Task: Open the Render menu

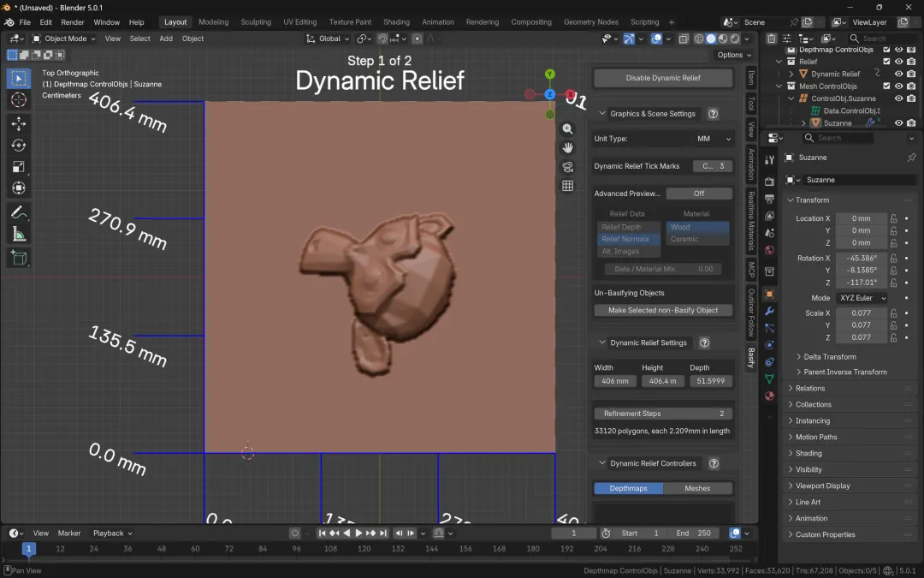Action: pos(73,22)
